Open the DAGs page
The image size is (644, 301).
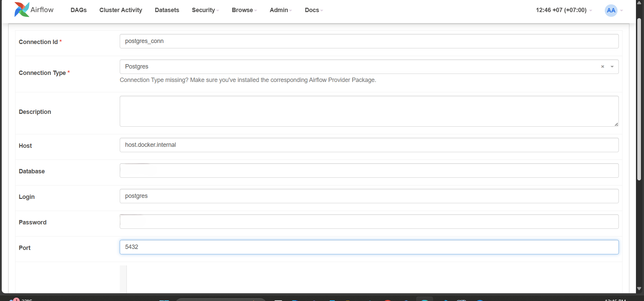[x=78, y=10]
